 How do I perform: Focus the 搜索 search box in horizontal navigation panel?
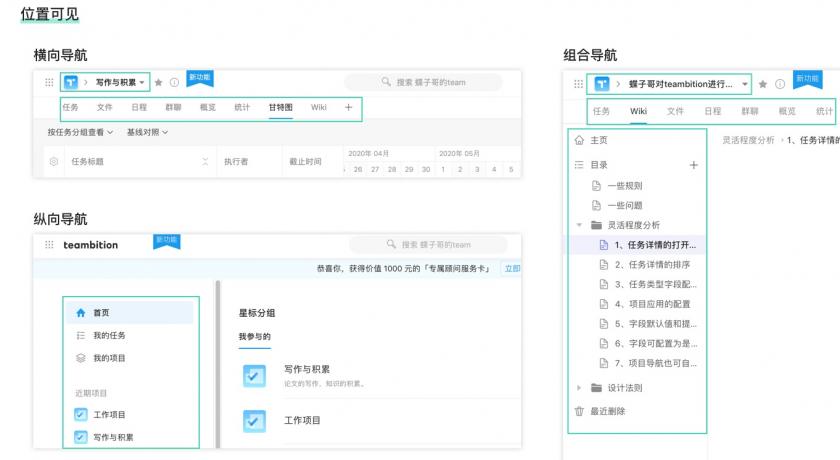click(x=423, y=82)
